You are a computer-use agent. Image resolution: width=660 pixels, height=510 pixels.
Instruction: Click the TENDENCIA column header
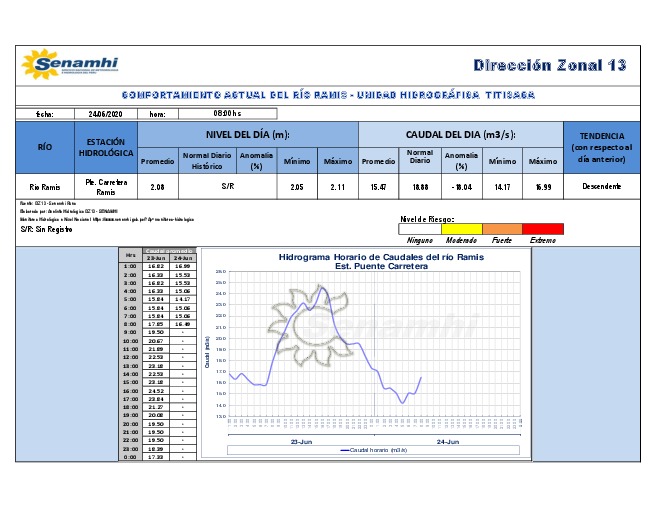point(600,148)
